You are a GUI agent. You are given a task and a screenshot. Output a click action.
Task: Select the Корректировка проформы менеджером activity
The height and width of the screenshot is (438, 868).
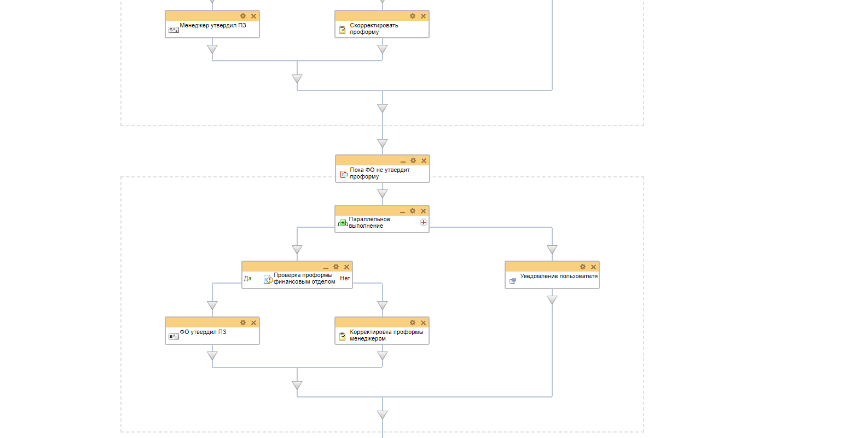(x=386, y=335)
